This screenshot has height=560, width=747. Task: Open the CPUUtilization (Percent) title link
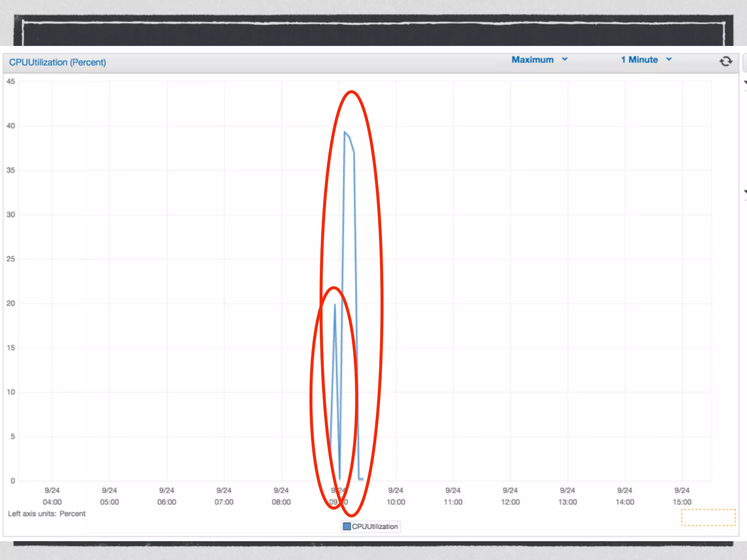(58, 62)
